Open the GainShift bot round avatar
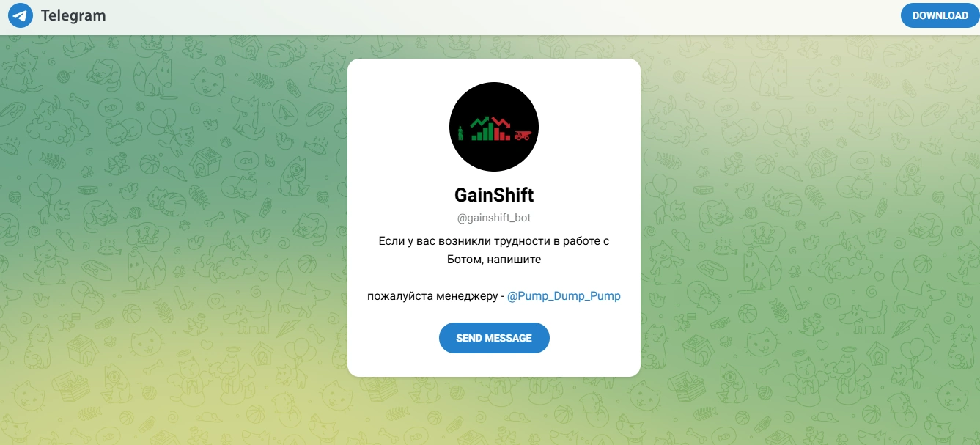Viewport: 980px width, 445px height. click(494, 126)
